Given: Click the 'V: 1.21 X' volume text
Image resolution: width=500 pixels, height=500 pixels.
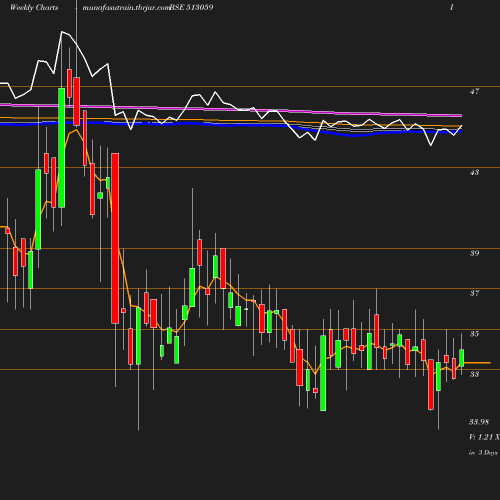Looking at the screenshot, I should tap(484, 437).
